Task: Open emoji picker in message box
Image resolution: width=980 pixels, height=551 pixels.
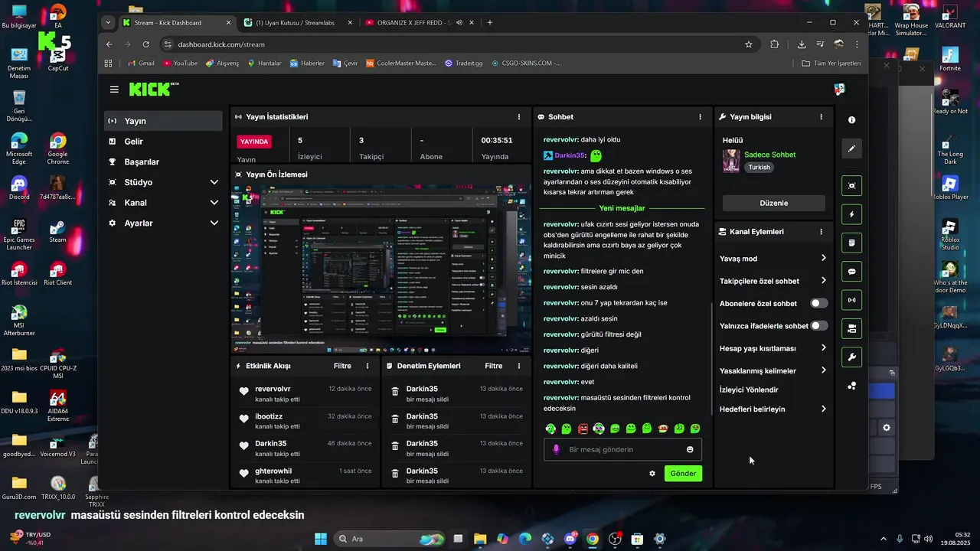Action: tap(690, 450)
